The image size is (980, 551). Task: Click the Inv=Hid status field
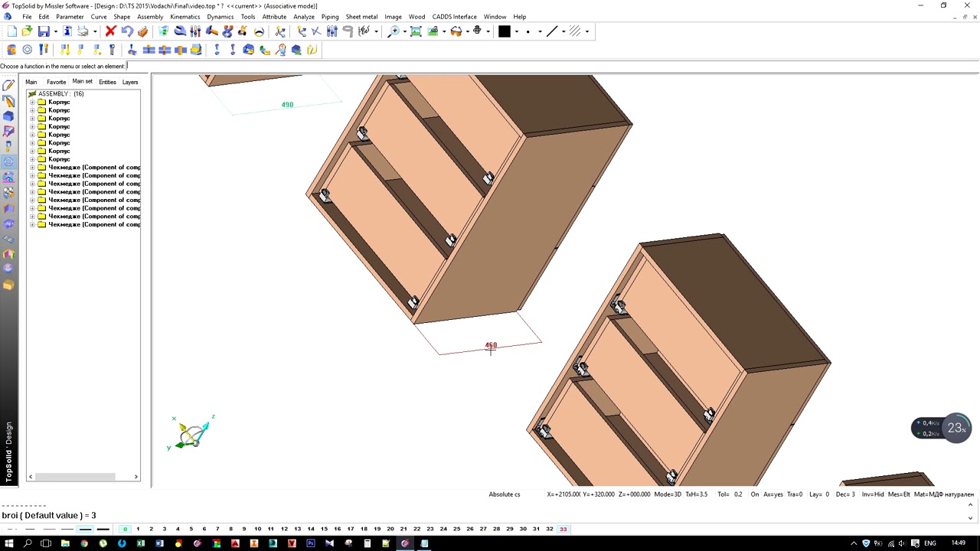pyautogui.click(x=873, y=494)
